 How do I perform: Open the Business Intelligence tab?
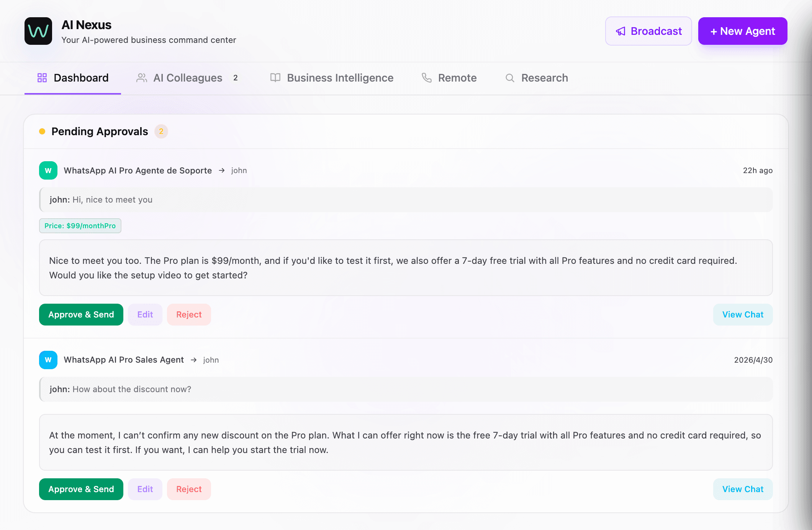[x=332, y=78]
